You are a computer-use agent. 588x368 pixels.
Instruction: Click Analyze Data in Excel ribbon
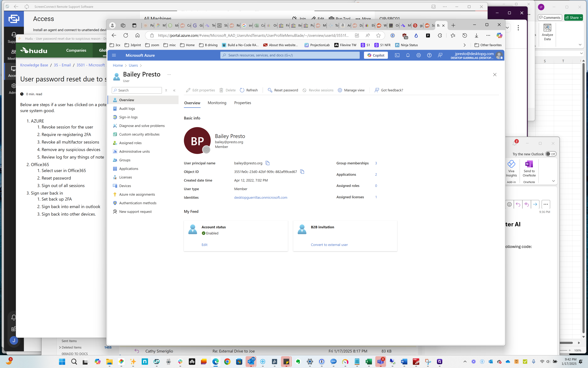[x=547, y=32]
